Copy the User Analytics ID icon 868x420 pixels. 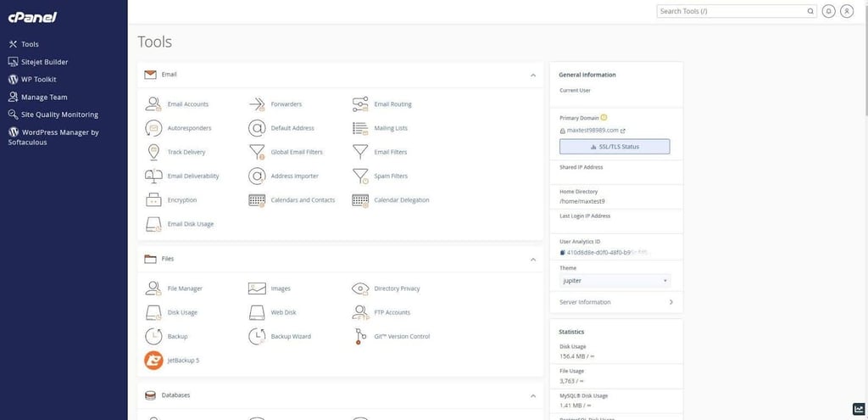pos(563,252)
